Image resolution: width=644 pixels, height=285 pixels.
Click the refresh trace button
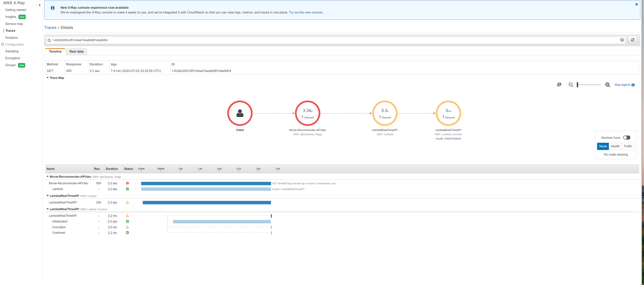(633, 40)
